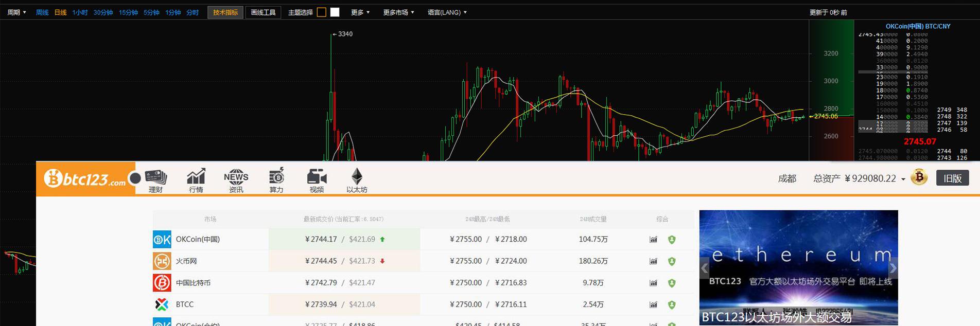Screen dimensions: 980x326
Task: Click the 3340 peak price label on chart
Action: (x=345, y=34)
